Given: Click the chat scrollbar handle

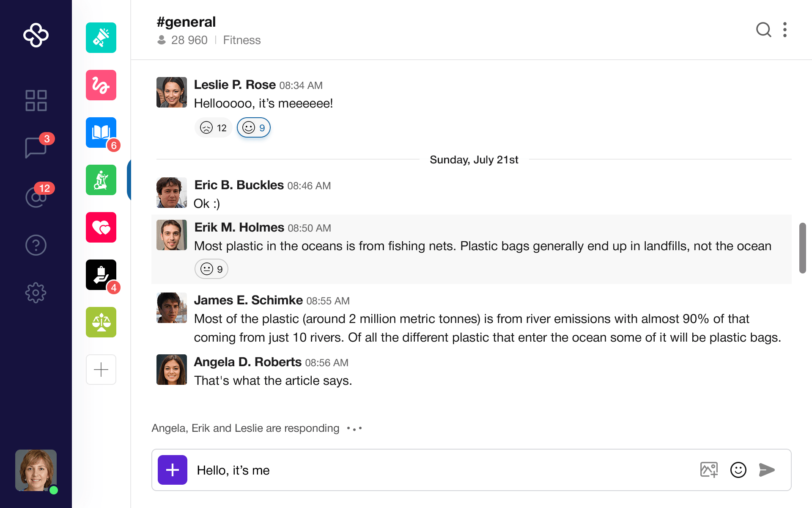Looking at the screenshot, I should tap(803, 248).
